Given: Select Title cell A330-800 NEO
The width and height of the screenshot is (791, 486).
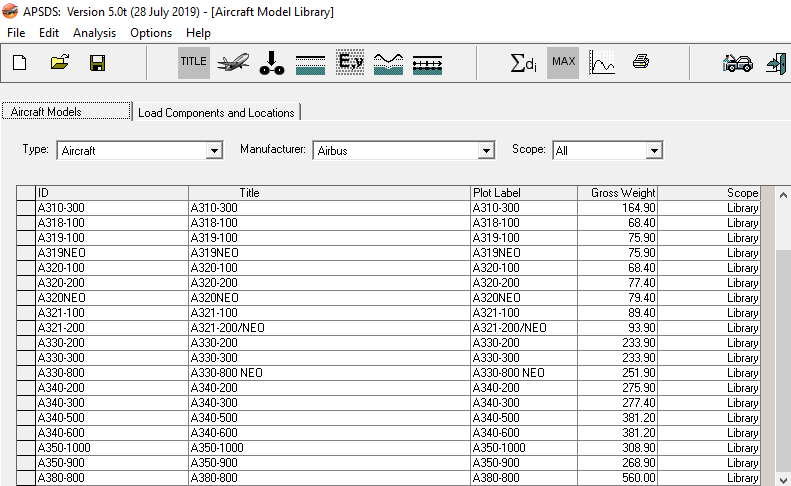Looking at the screenshot, I should [329, 373].
